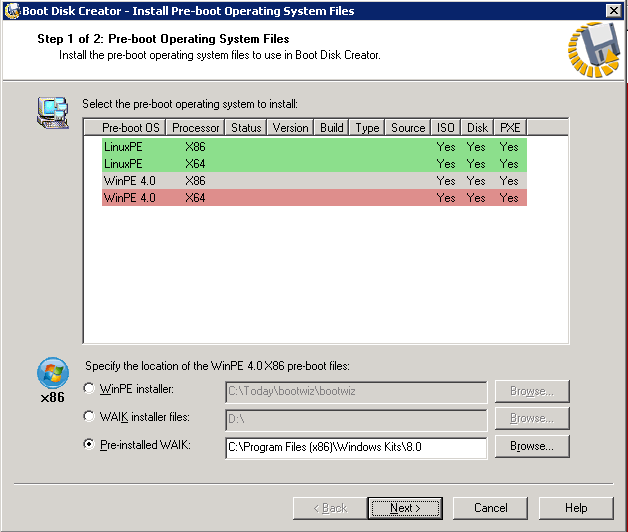
Task: Close the Boot Disk Creator window
Action: [614, 11]
